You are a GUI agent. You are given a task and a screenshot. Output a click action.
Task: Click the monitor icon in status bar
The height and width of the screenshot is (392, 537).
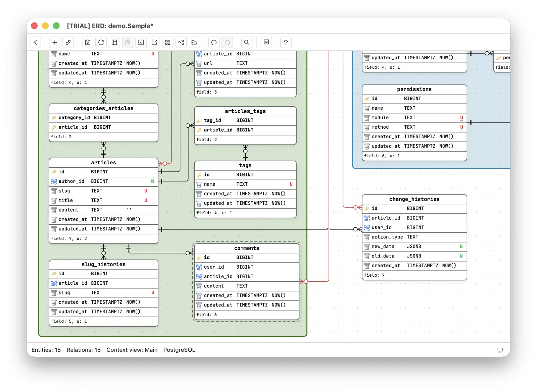tap(500, 350)
